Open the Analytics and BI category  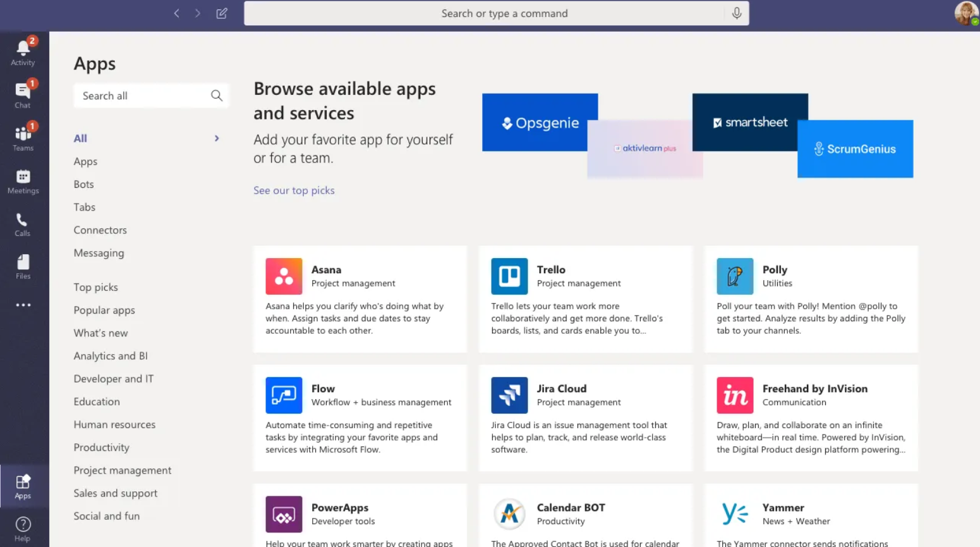click(x=111, y=355)
